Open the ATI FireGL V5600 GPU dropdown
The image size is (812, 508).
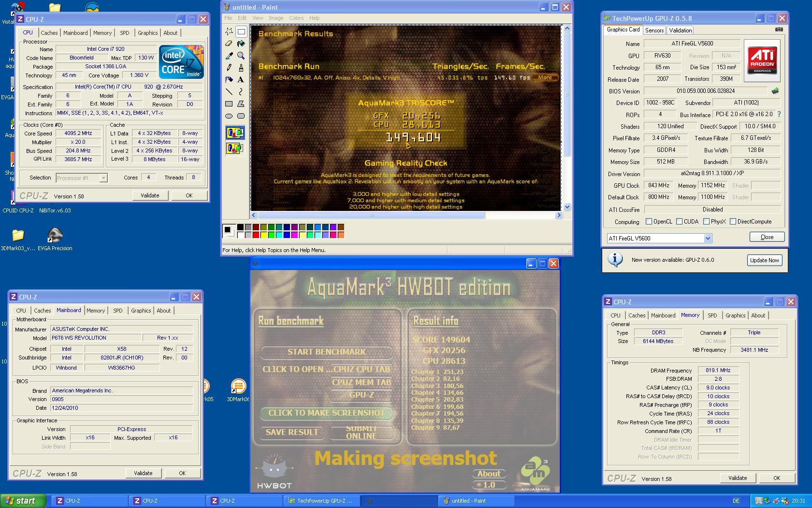pos(708,238)
